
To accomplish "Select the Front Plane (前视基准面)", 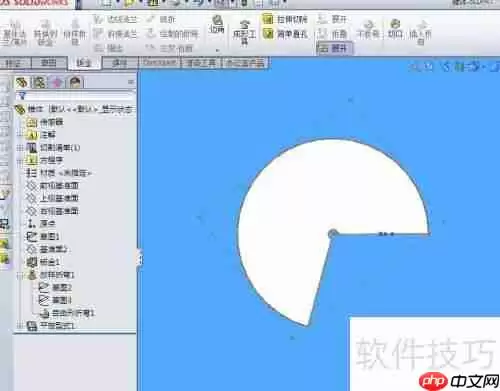I will pyautogui.click(x=53, y=186).
